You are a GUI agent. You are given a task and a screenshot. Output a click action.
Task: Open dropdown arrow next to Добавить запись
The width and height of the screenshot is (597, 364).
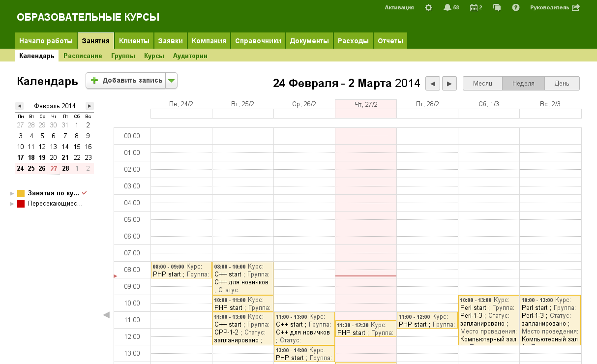click(x=171, y=81)
